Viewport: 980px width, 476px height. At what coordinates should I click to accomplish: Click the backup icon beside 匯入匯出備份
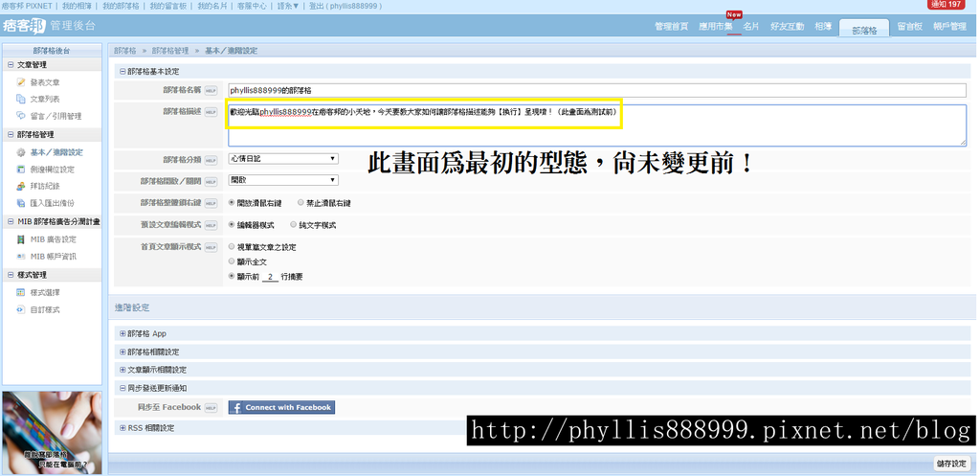pos(21,203)
